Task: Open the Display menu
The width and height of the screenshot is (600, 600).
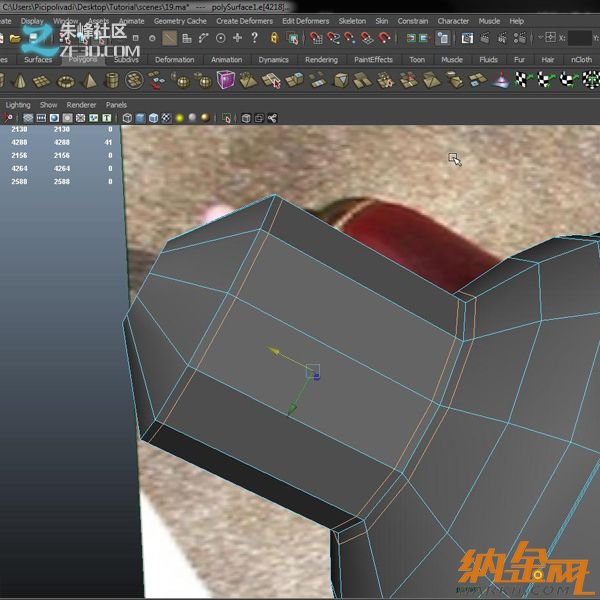Action: point(32,21)
